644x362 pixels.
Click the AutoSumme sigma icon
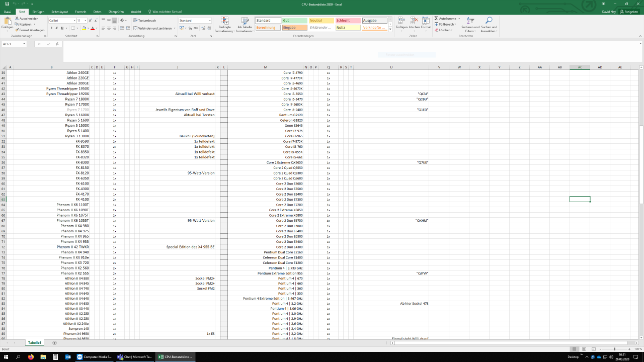tap(437, 19)
